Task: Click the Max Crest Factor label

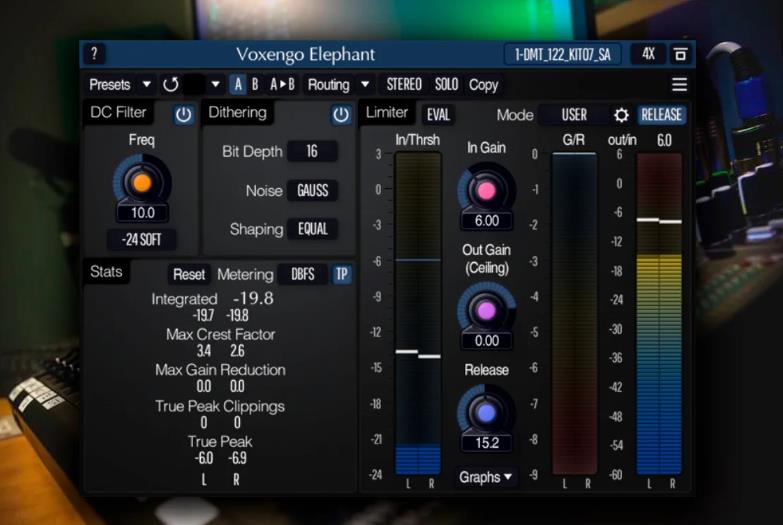Action: click(220, 334)
